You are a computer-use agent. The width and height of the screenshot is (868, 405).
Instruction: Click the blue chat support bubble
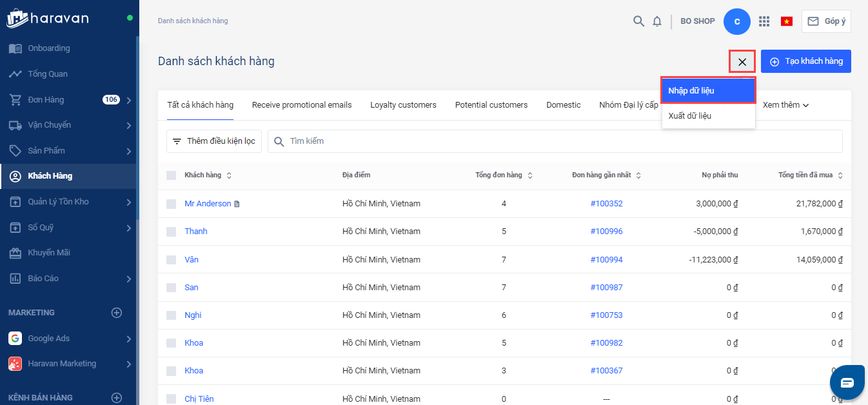click(x=847, y=382)
